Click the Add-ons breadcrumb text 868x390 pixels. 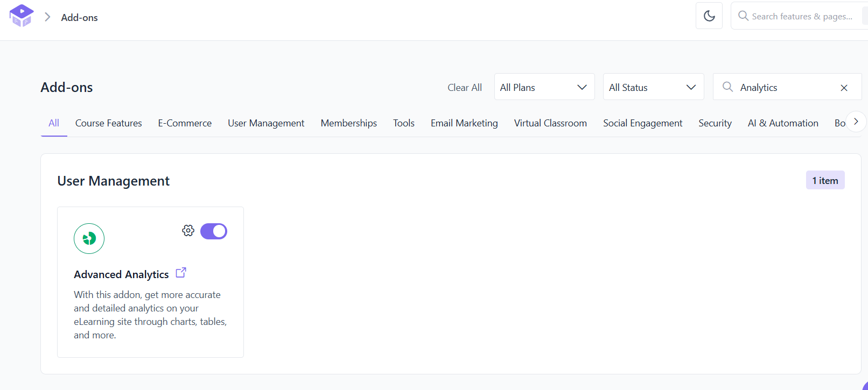(x=80, y=17)
